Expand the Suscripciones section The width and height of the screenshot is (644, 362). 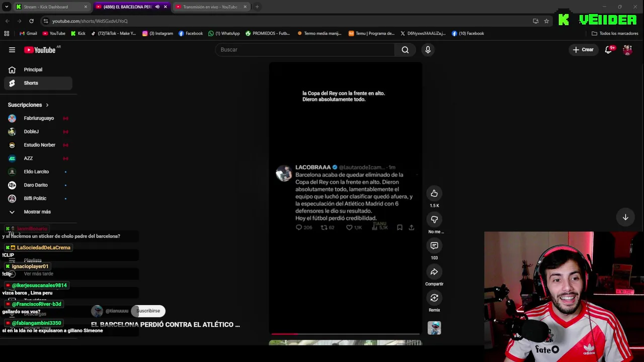point(28,105)
